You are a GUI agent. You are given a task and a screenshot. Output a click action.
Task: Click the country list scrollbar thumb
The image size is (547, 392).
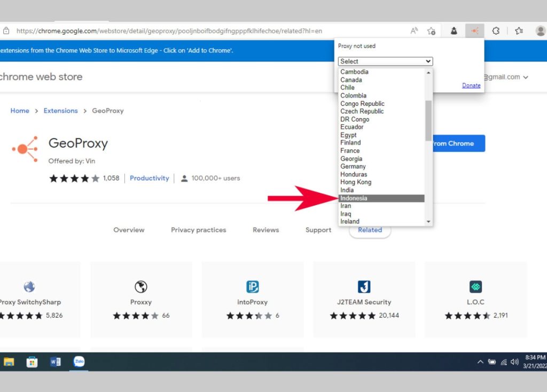428,121
